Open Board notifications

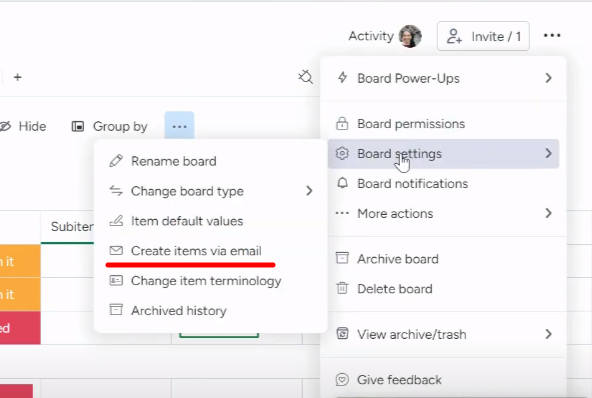443,184
